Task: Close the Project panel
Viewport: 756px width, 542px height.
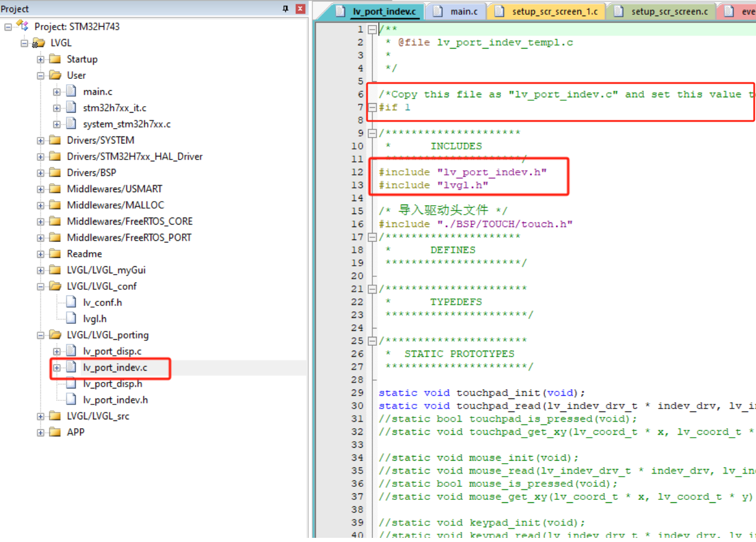Action: click(300, 9)
